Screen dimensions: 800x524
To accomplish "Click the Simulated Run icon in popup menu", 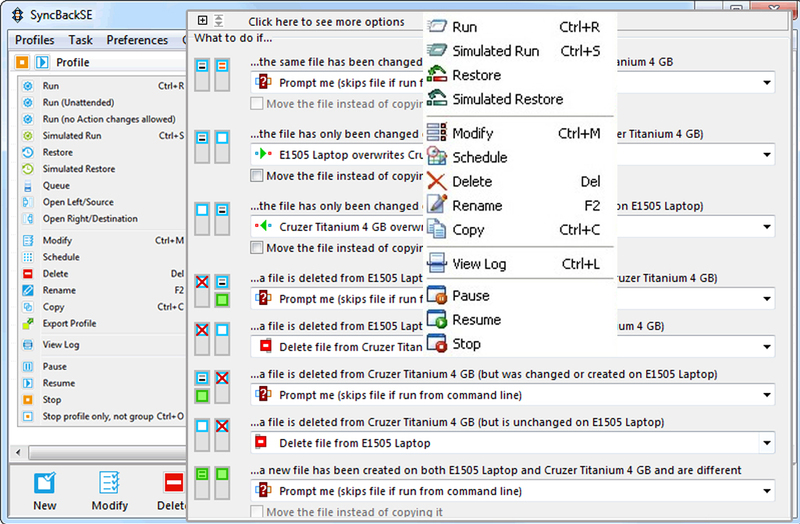I will 437,51.
